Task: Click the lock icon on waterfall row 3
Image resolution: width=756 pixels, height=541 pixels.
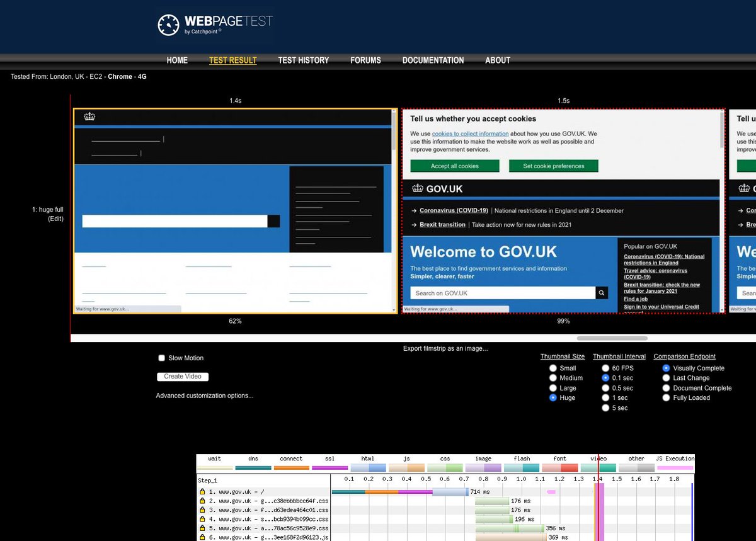Action: pos(203,510)
